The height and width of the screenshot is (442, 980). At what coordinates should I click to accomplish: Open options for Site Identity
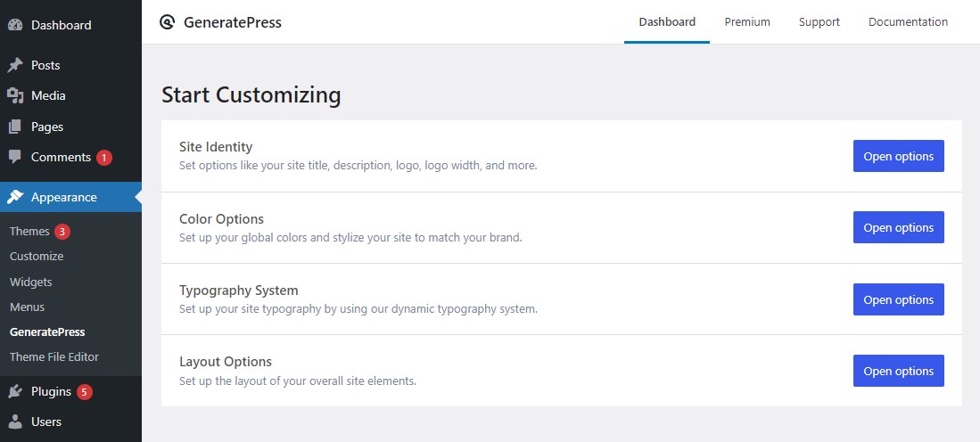click(x=898, y=156)
